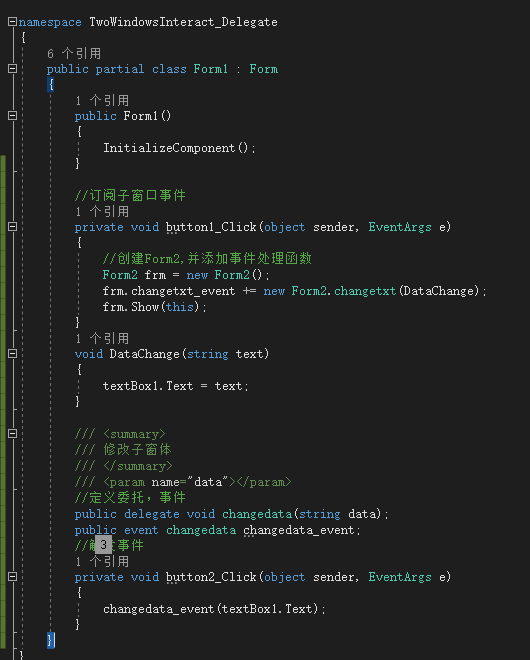Click the InitializeComponent() call
530x660 pixels.
(179, 148)
